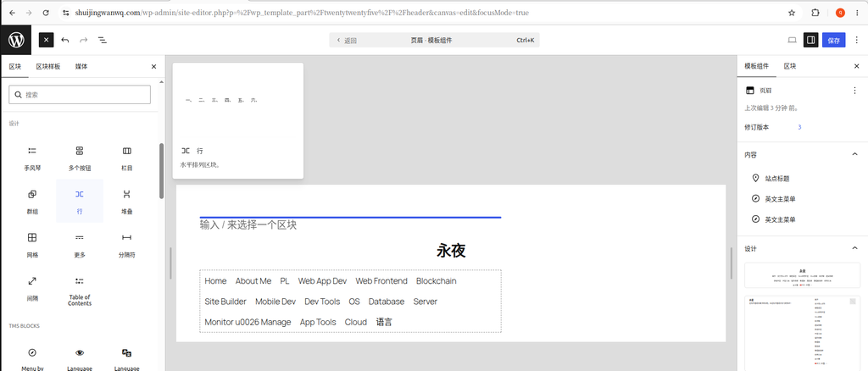Insert the 手风琴 accordion block
This screenshot has width=868, height=371.
coord(33,158)
